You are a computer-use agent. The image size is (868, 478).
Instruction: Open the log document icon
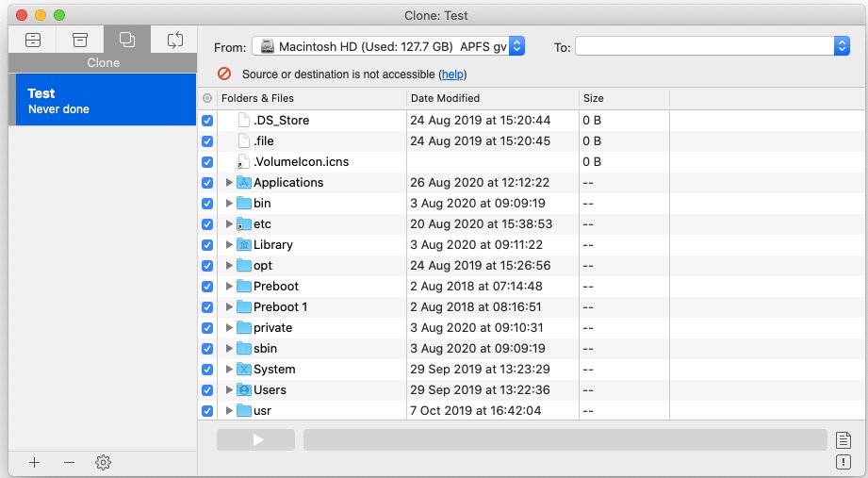[843, 439]
